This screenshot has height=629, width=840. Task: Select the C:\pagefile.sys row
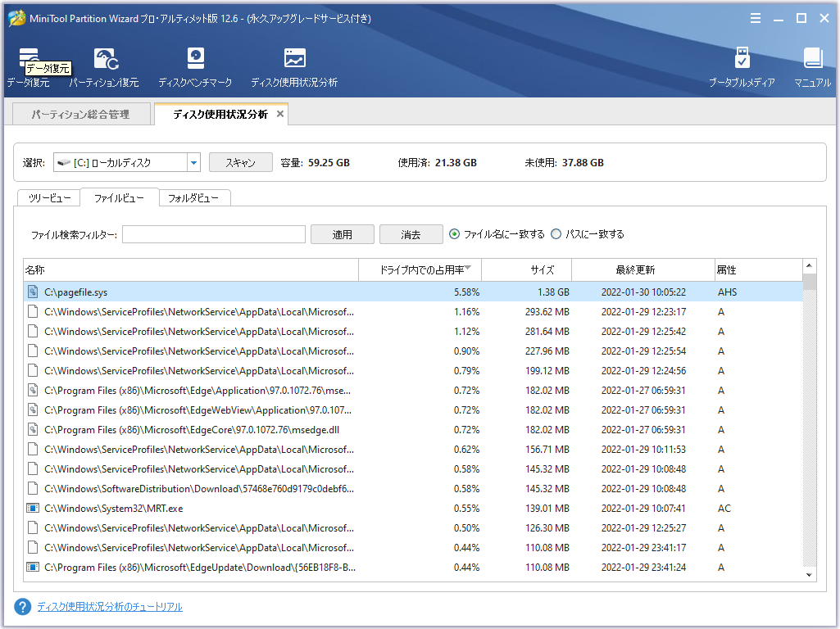click(x=413, y=292)
